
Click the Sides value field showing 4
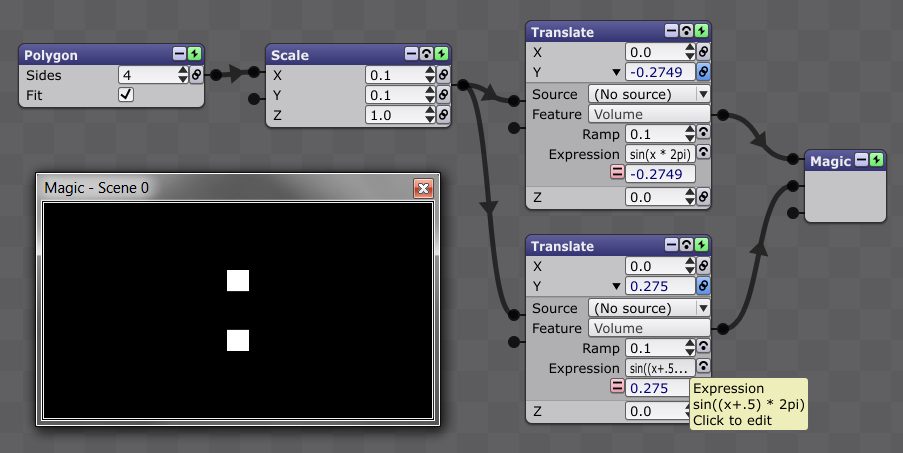coord(149,75)
